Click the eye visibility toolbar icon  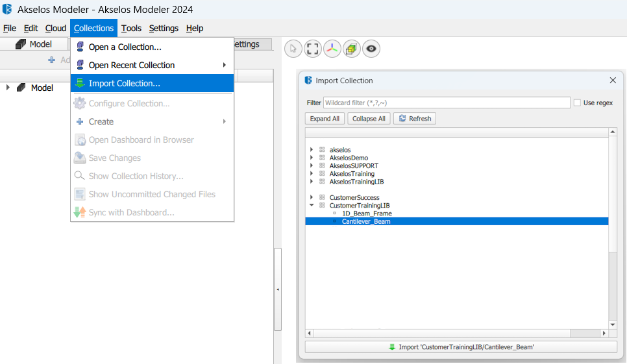[371, 49]
